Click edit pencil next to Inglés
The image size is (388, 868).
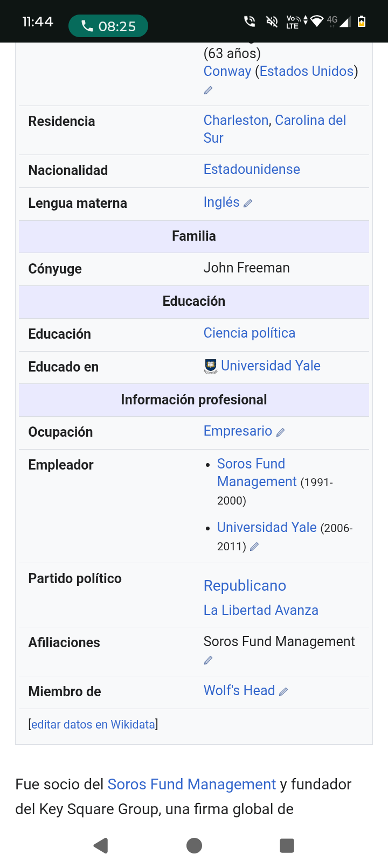coord(248,204)
